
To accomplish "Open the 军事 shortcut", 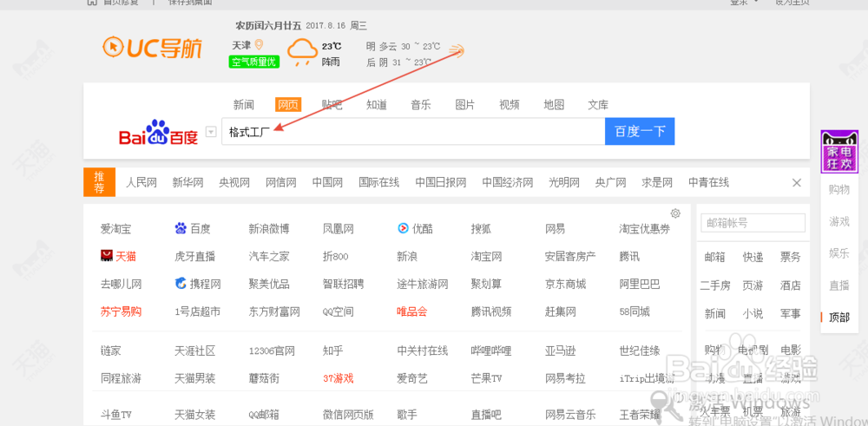I will point(791,314).
